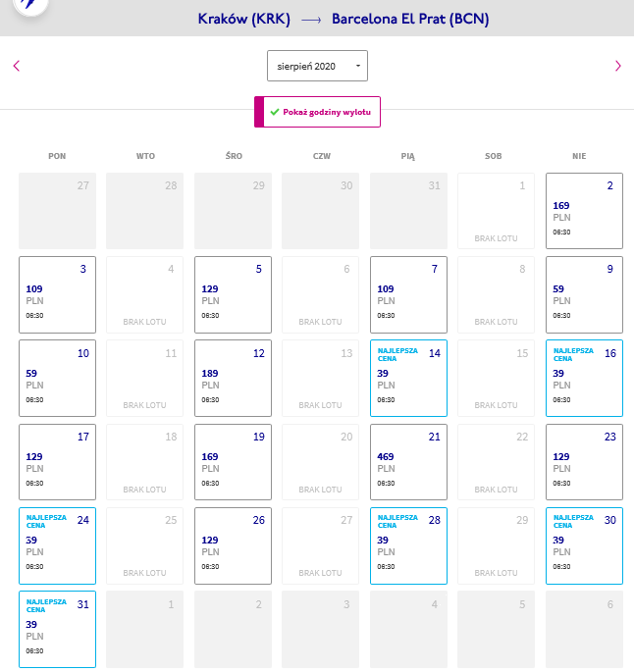This screenshot has height=672, width=634.
Task: Click the Wizz Air logo icon
Action: pyautogui.click(x=30, y=4)
